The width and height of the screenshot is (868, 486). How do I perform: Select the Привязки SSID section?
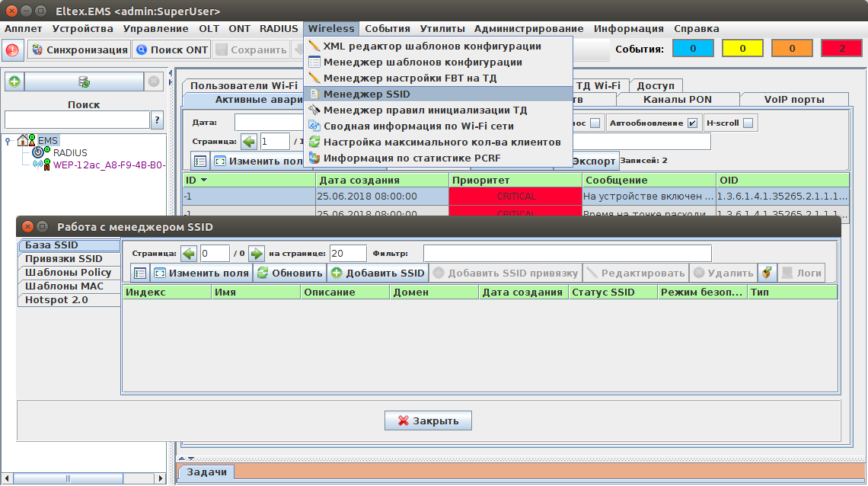pyautogui.click(x=69, y=258)
